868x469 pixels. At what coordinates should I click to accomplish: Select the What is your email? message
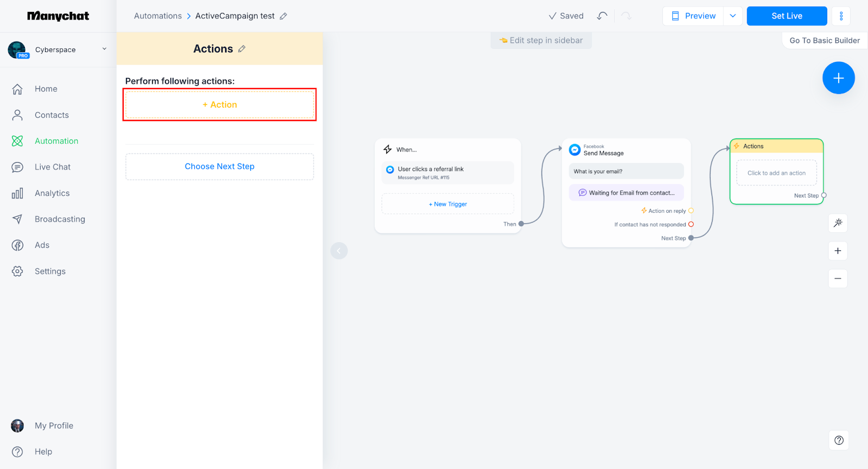click(x=626, y=172)
